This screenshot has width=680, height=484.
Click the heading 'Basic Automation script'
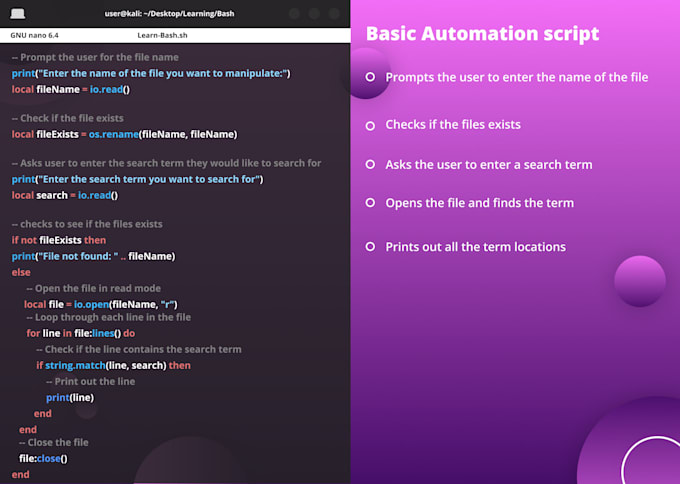pos(482,34)
